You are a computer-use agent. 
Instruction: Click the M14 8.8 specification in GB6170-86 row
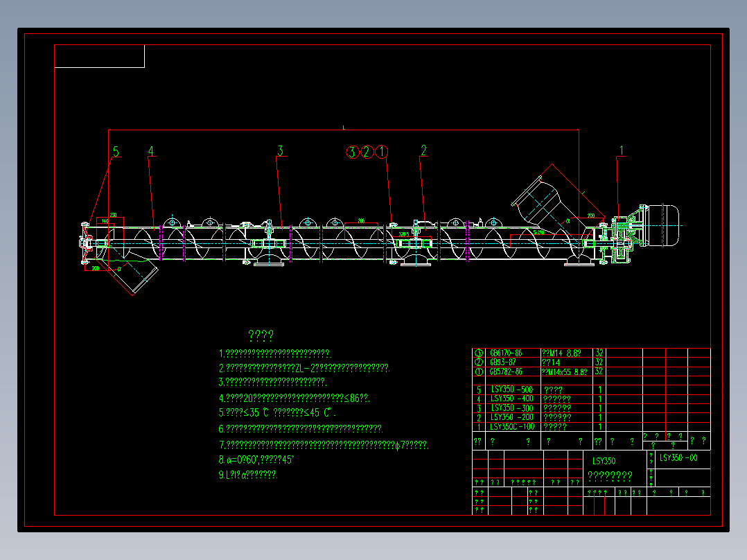561,353
